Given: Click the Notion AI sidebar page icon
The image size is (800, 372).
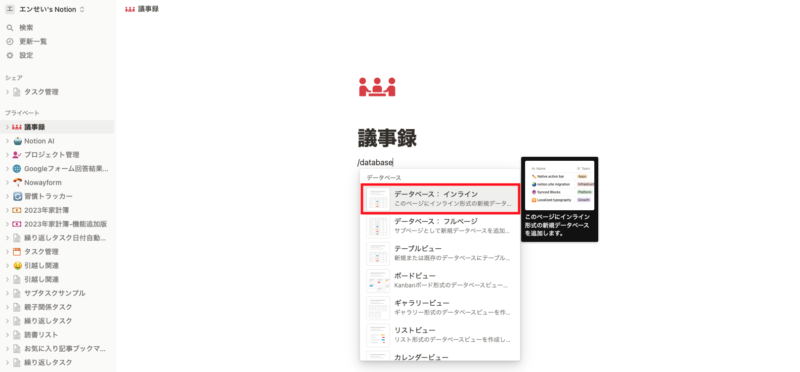Looking at the screenshot, I should click(x=17, y=141).
